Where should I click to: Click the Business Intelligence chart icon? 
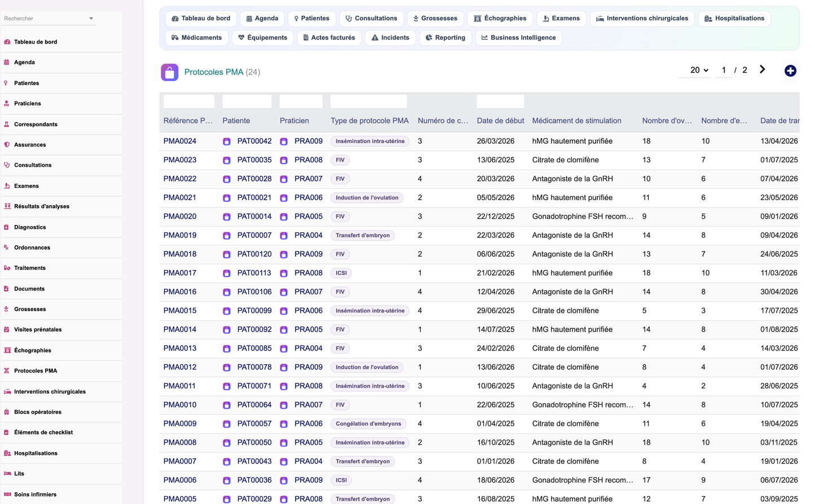[x=484, y=38]
